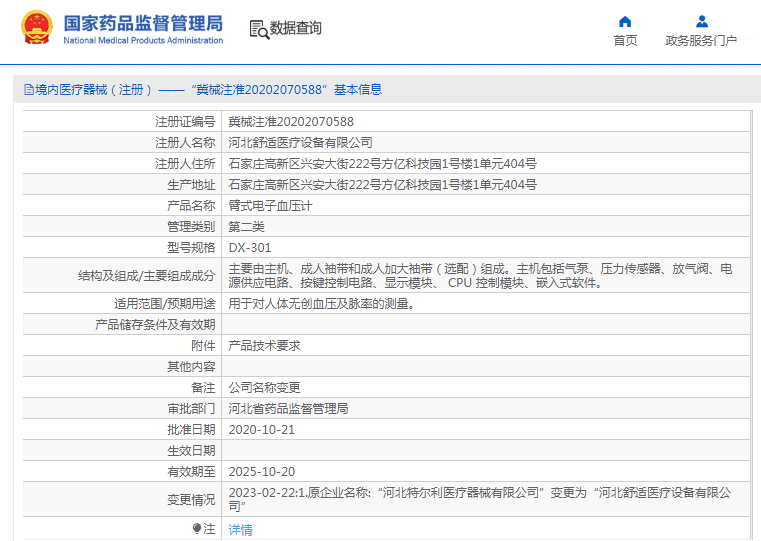The height and width of the screenshot is (541, 761).
Task: Select 河北舒适医疗设备有限公司 in 注册人名称 row
Action: coord(300,143)
